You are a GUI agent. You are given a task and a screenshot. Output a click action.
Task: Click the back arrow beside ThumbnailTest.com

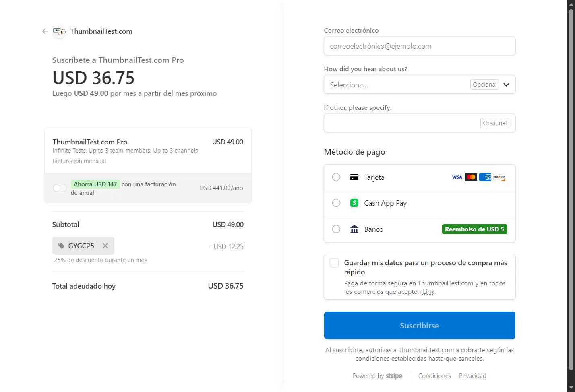pyautogui.click(x=45, y=31)
